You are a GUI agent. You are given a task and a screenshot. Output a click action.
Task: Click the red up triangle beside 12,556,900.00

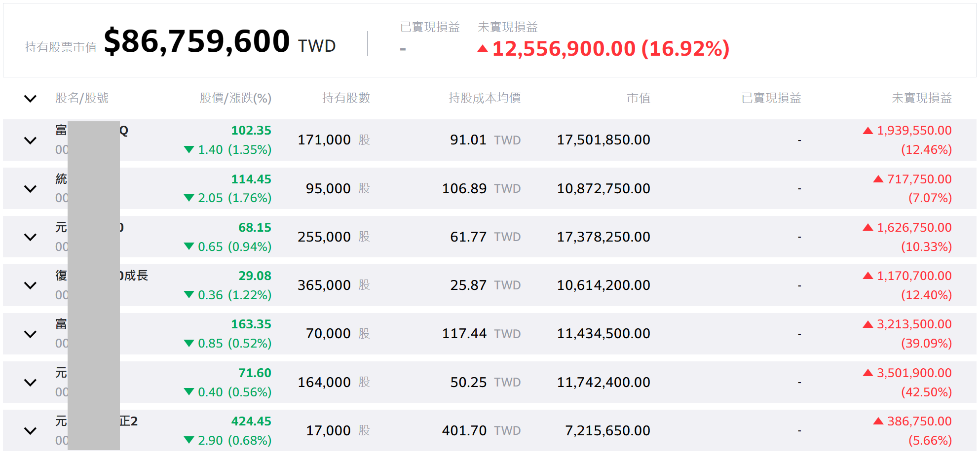click(x=483, y=49)
